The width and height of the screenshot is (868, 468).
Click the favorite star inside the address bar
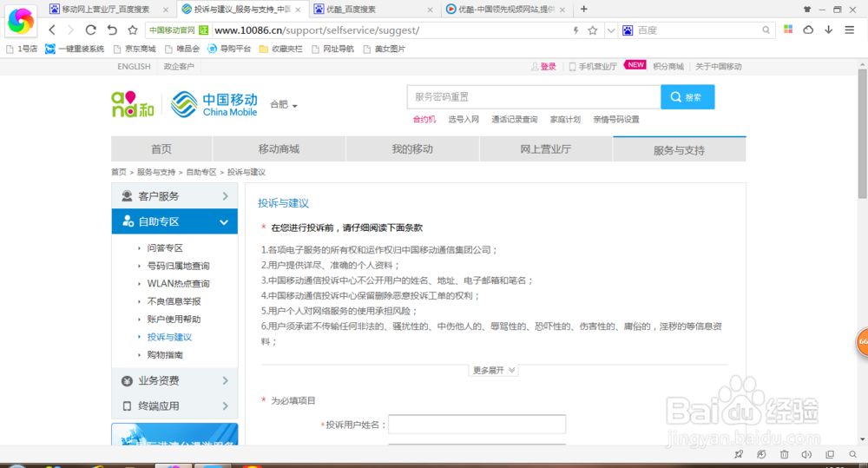(x=592, y=30)
